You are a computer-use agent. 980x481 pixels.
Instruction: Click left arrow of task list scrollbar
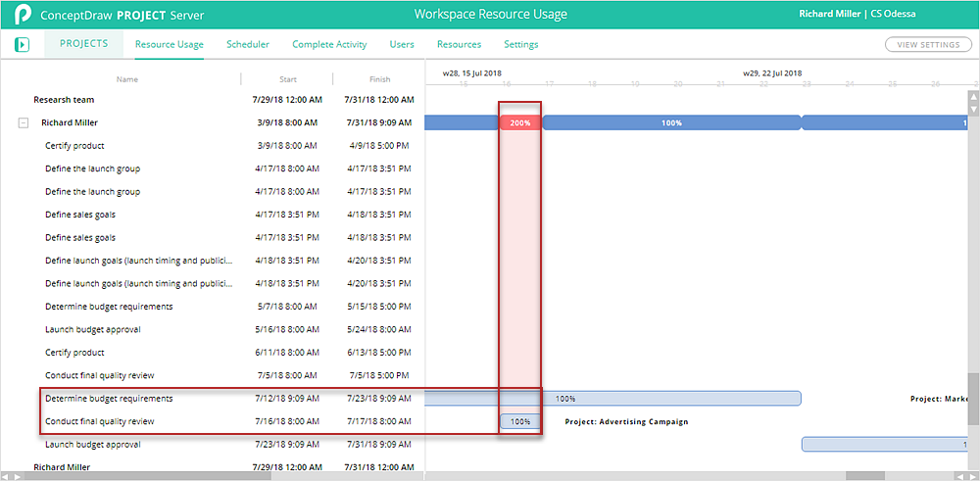pos(6,476)
